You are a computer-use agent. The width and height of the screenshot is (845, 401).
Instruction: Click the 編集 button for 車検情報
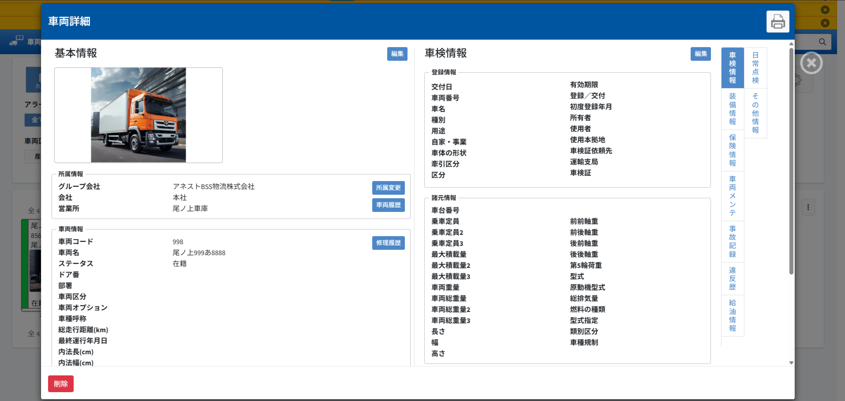pyautogui.click(x=700, y=54)
